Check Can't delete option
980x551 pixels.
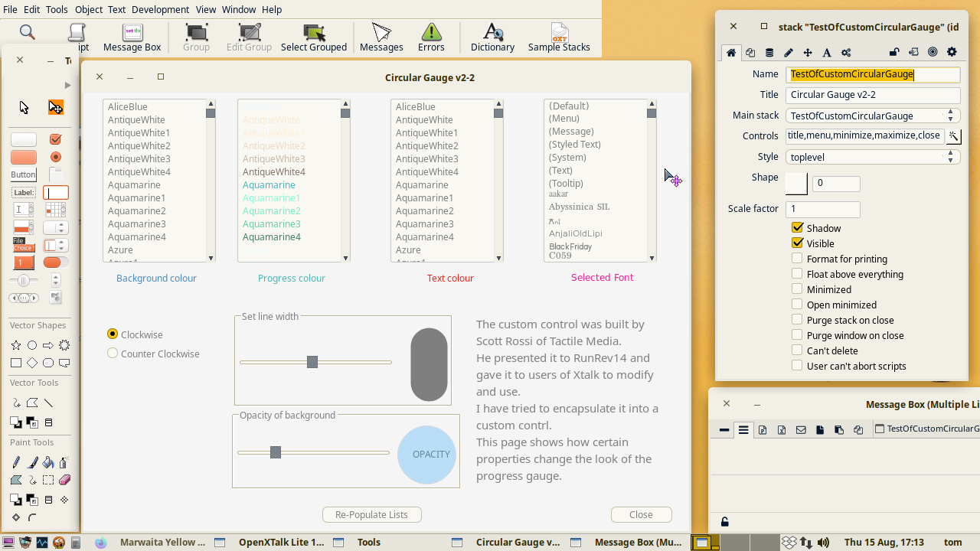pyautogui.click(x=797, y=350)
